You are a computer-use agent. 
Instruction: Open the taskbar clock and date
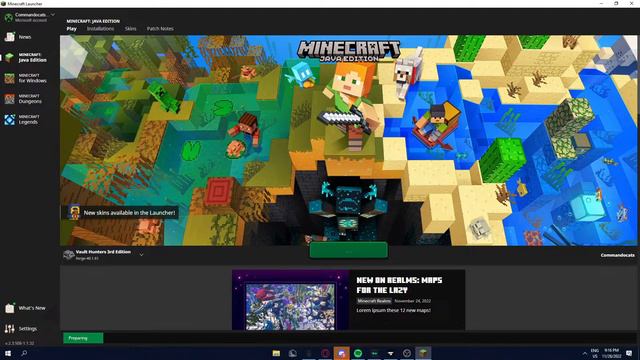pos(611,353)
